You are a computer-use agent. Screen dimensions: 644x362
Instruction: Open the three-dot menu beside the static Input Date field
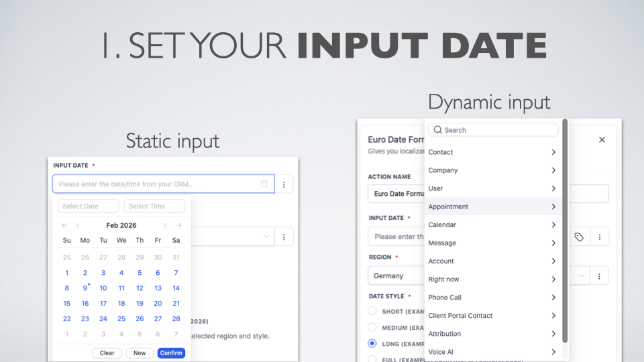pyautogui.click(x=284, y=184)
